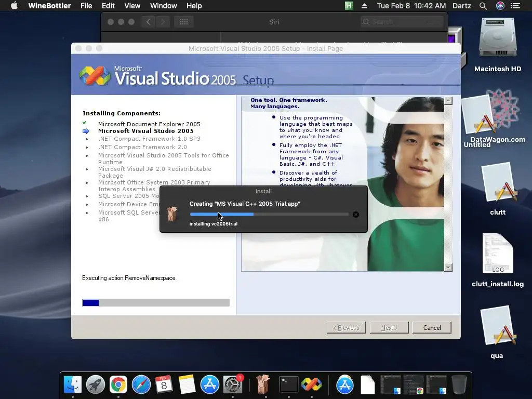Open the Window menu
532x399 pixels.
point(164,6)
